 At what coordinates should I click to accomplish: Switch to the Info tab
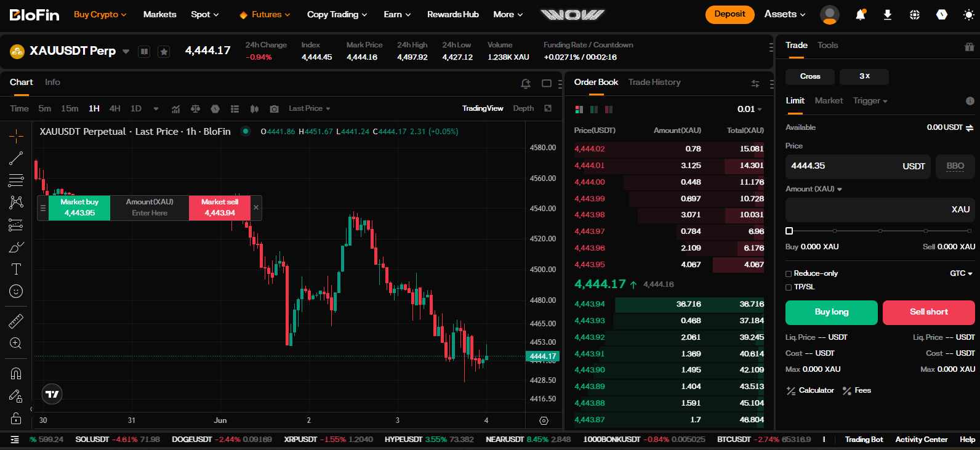click(x=52, y=82)
